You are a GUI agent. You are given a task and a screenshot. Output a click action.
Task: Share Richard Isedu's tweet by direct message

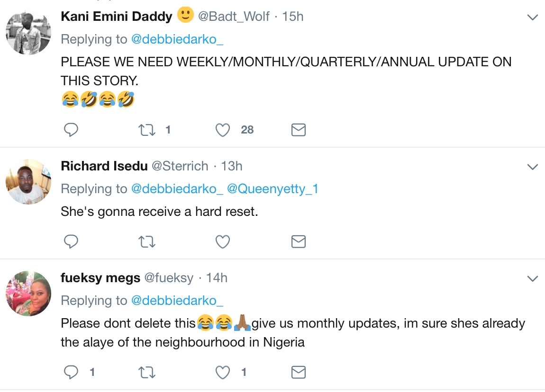(x=298, y=242)
